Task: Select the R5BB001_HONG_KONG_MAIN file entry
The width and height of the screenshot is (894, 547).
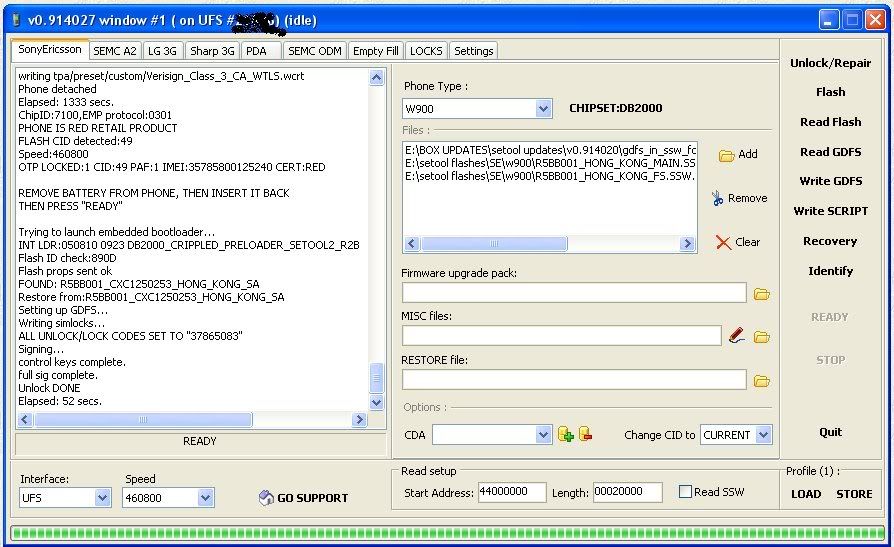Action: tap(550, 163)
